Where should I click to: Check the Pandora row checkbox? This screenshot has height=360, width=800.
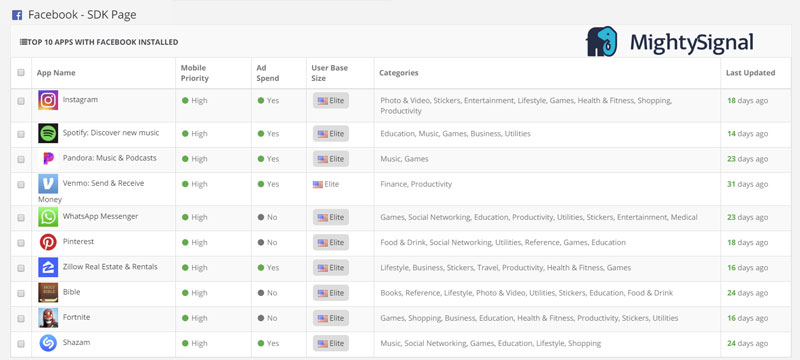pyautogui.click(x=21, y=159)
